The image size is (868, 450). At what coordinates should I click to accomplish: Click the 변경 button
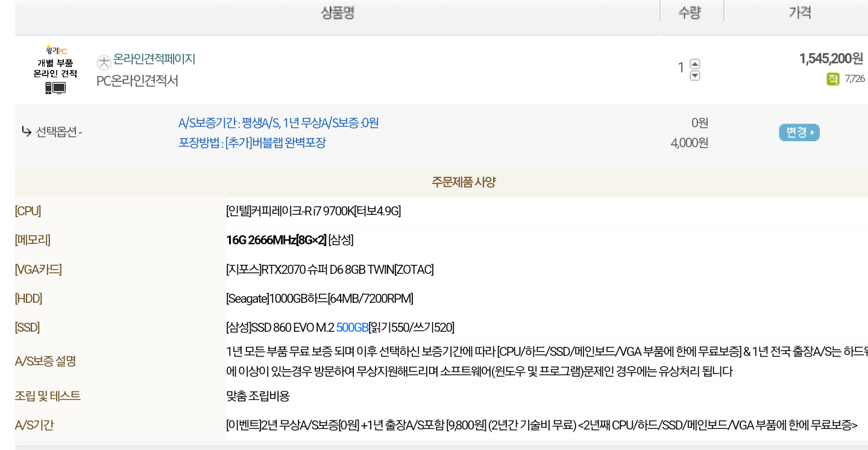point(799,132)
